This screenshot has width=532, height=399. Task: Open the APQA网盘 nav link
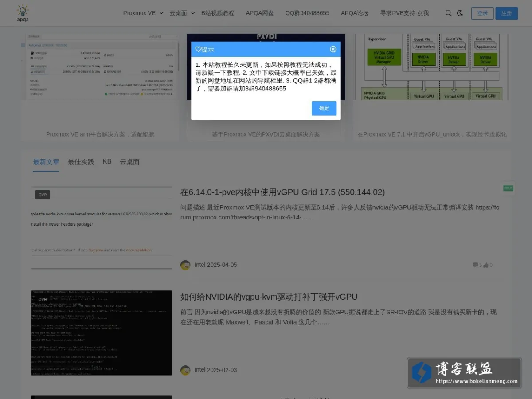click(x=260, y=13)
